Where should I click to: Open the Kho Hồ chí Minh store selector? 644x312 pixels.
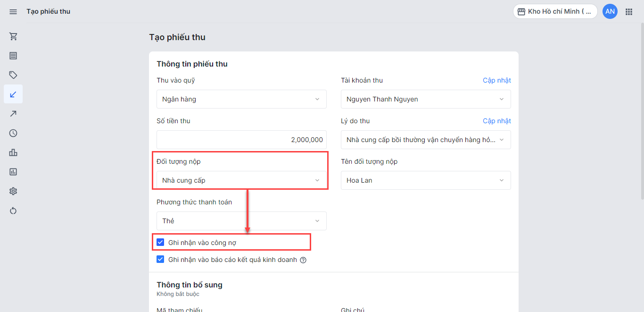point(555,12)
